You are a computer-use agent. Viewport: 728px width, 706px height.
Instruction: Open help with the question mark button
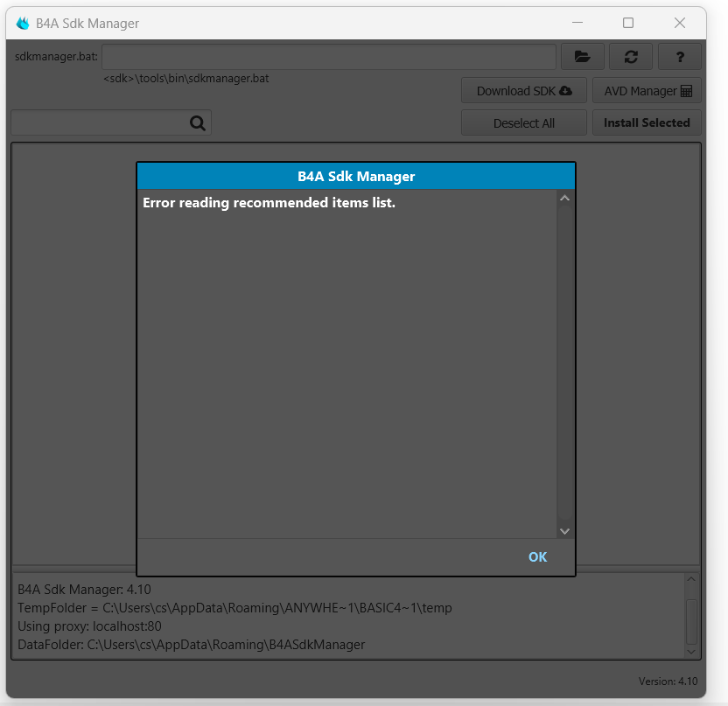click(x=680, y=57)
